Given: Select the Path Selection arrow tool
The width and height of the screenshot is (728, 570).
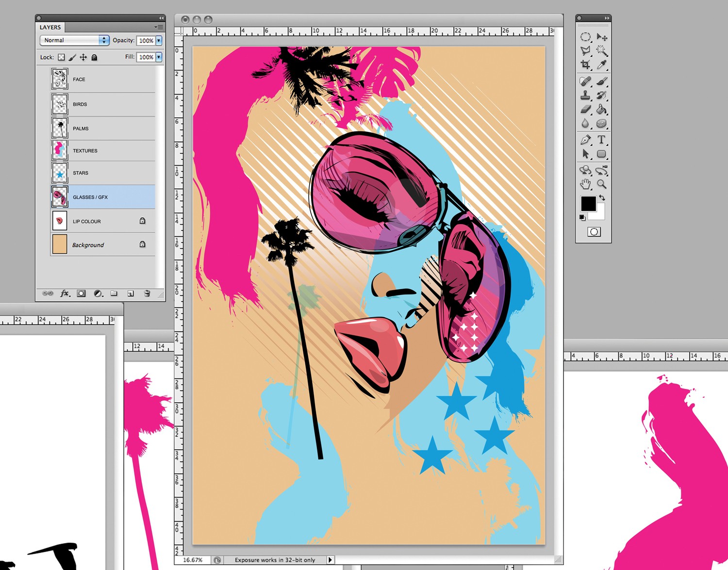Looking at the screenshot, I should (585, 154).
